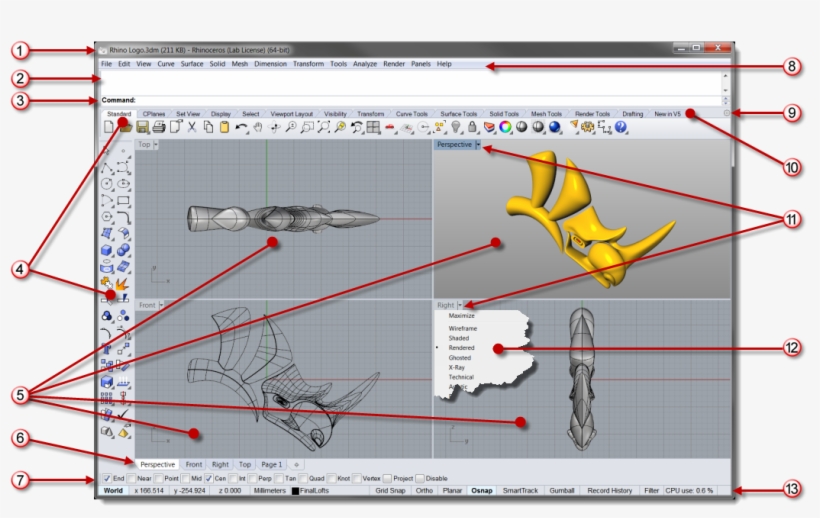Image resolution: width=820 pixels, height=518 pixels.
Task: Click the World coordinate system label
Action: pos(113,491)
